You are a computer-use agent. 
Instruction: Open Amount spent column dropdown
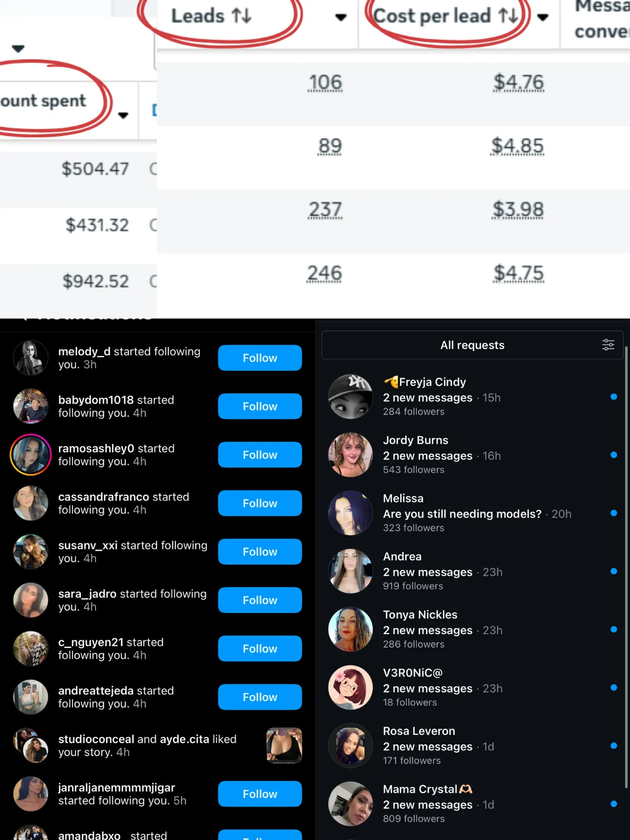[x=123, y=115]
